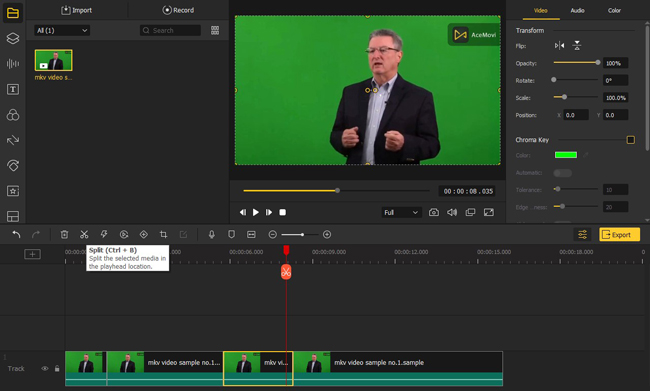The height and width of the screenshot is (391, 650).
Task: Add a new track with plus button
Action: 32,254
